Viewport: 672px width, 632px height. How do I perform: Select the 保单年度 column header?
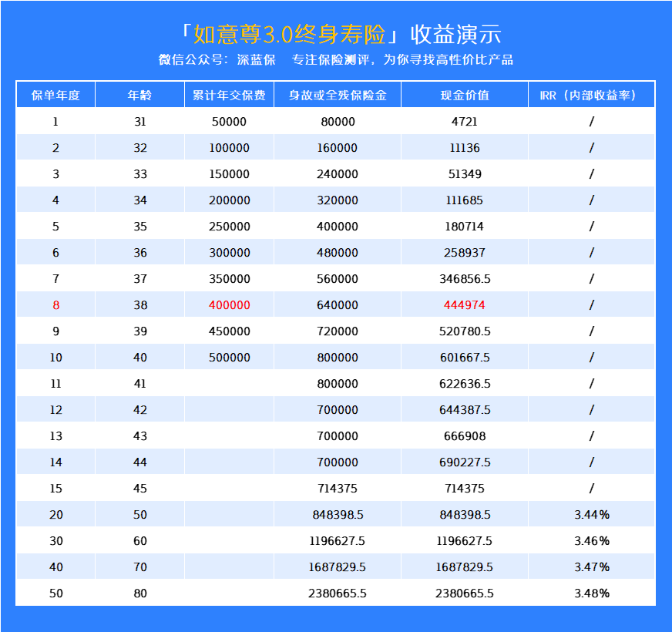pos(55,96)
